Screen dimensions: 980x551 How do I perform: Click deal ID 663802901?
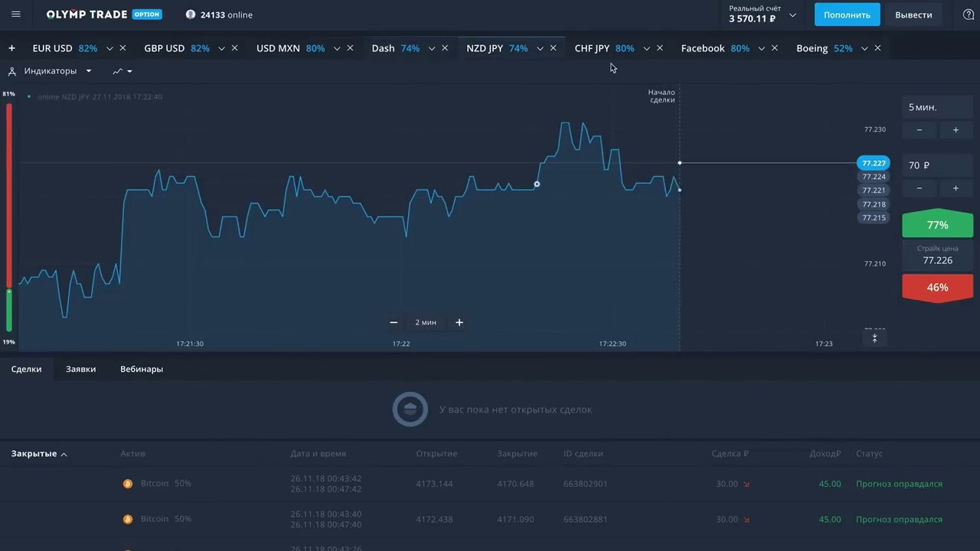pos(586,484)
